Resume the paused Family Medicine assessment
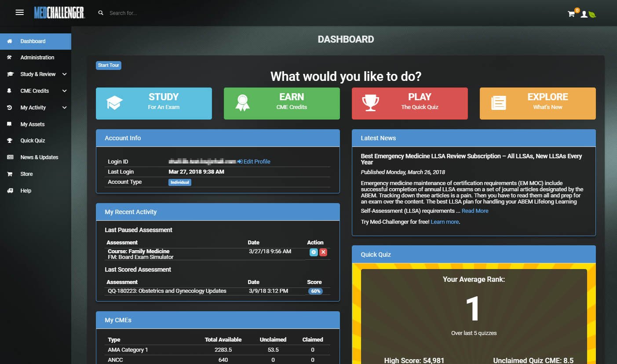 (x=314, y=252)
